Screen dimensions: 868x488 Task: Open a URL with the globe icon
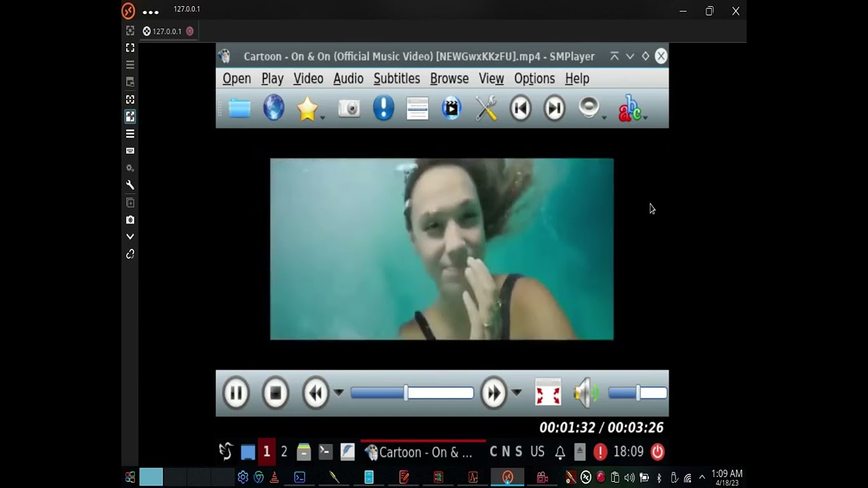point(273,108)
